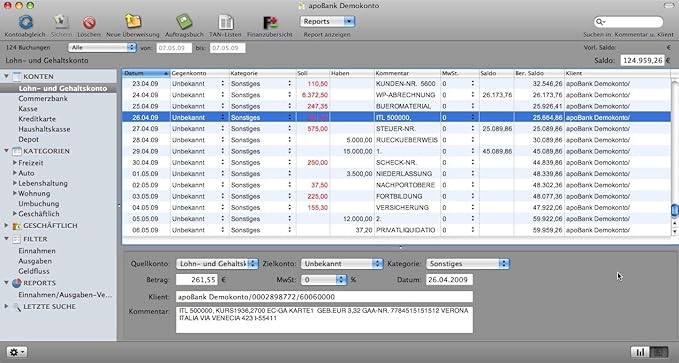679x363 pixels.
Task: Click the Saldo value field
Action: [x=642, y=60]
